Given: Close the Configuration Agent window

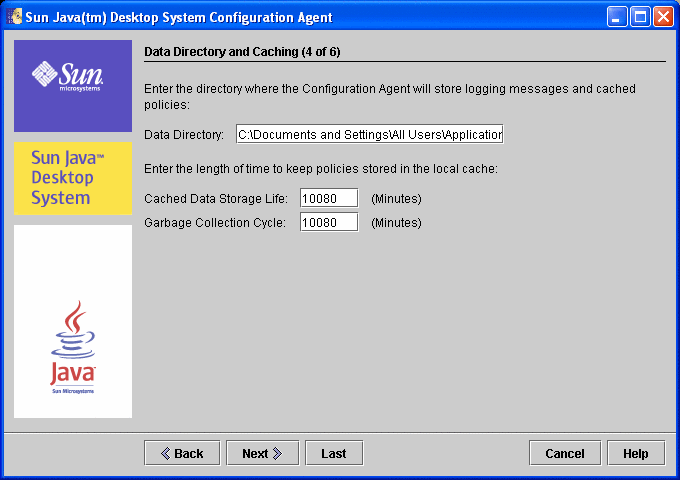Looking at the screenshot, I should [664, 17].
